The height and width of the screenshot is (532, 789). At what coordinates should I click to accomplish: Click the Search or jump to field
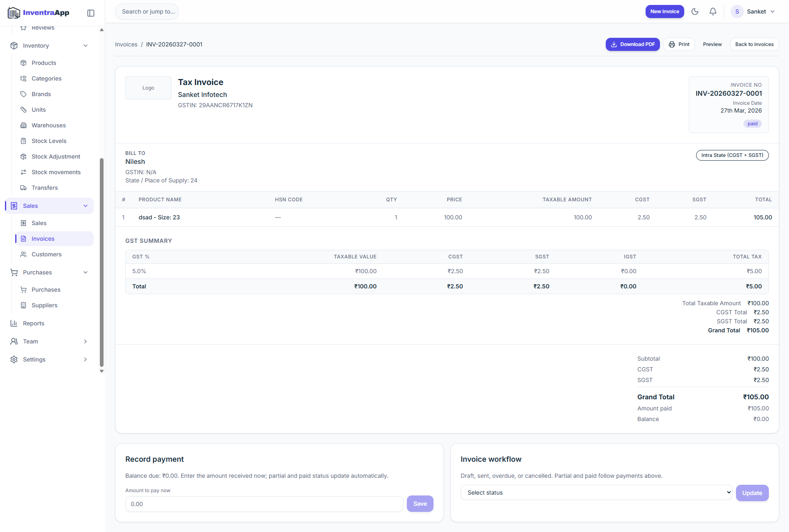point(147,12)
